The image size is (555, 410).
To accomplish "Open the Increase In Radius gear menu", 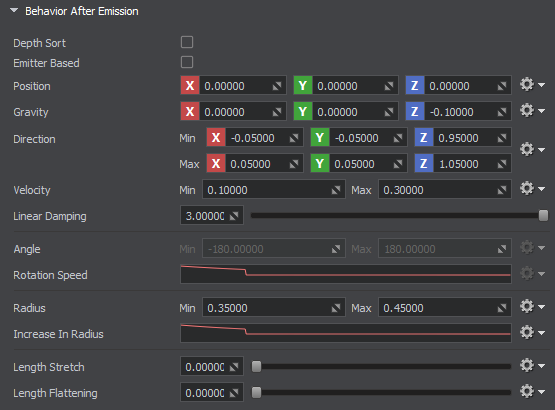I will coord(532,333).
